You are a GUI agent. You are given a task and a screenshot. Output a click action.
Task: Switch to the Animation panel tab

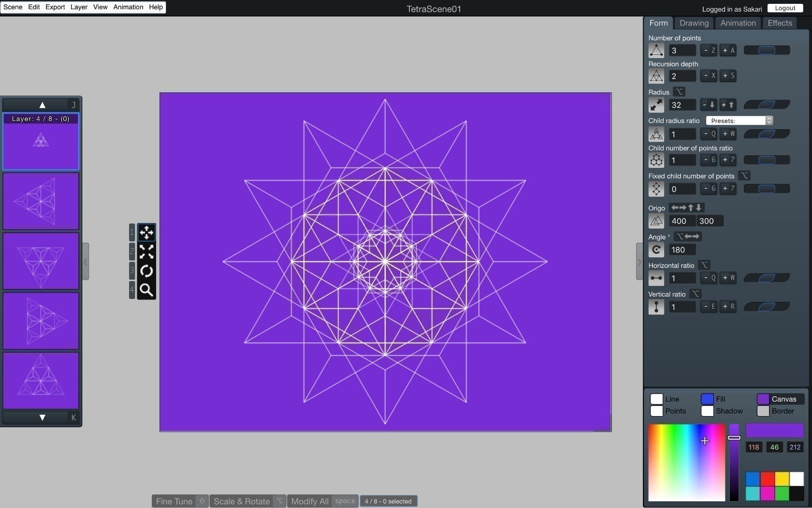(x=738, y=23)
